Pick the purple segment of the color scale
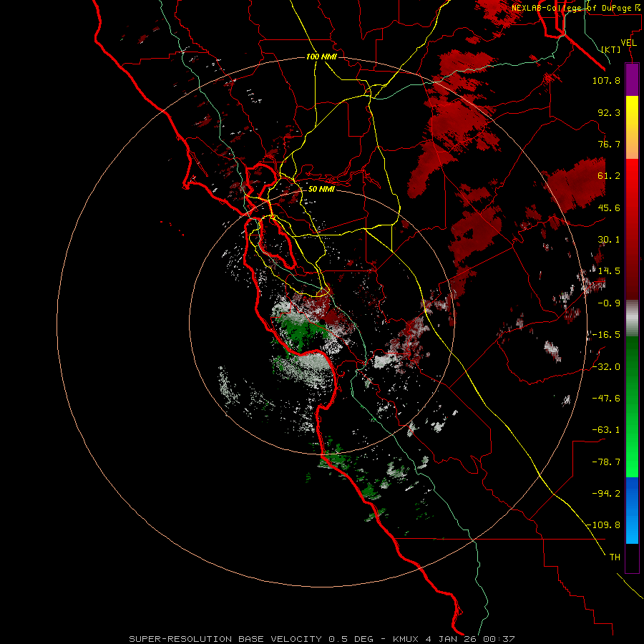Screen dimensions: 644x644 point(632,79)
